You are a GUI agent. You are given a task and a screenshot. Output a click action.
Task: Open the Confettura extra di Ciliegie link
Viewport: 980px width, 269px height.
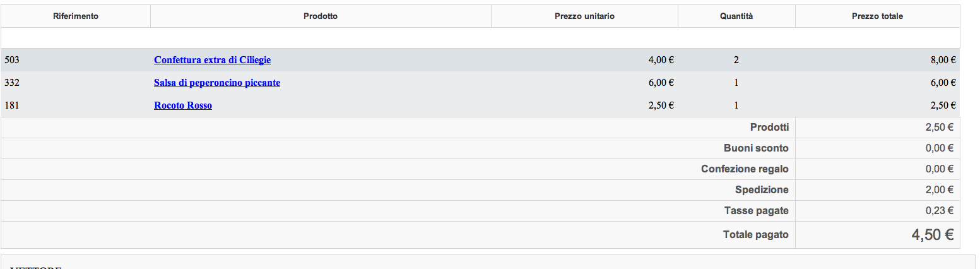point(212,60)
